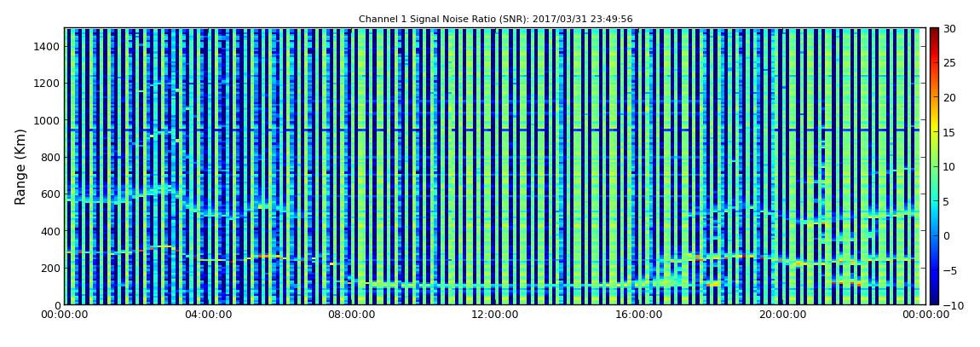Click the 1200 range tick label
Viewport: 980px width, 347px height.
point(48,84)
